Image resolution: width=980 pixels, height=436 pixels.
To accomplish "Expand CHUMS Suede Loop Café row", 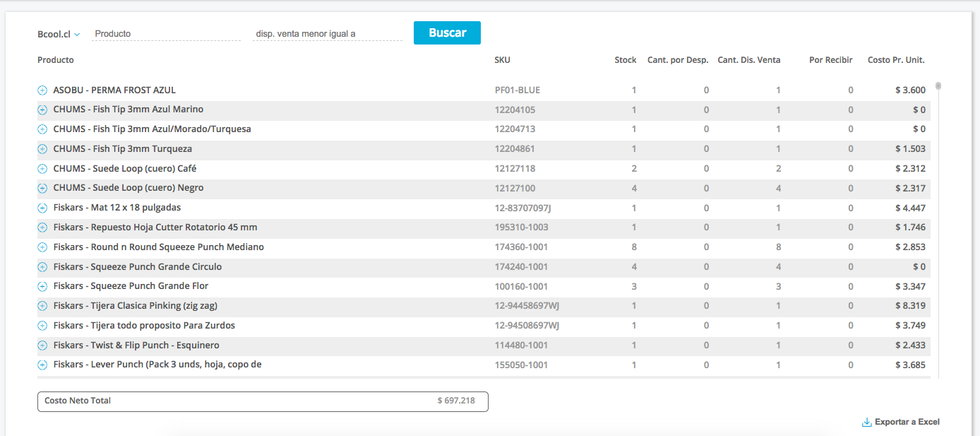I will [42, 169].
